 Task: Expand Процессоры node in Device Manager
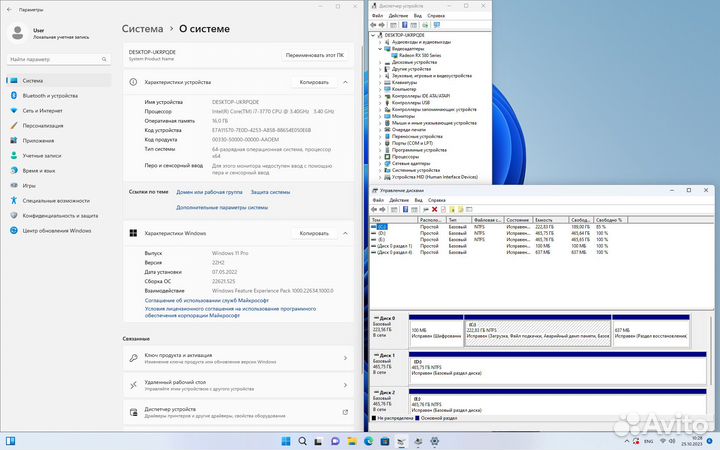click(x=380, y=157)
